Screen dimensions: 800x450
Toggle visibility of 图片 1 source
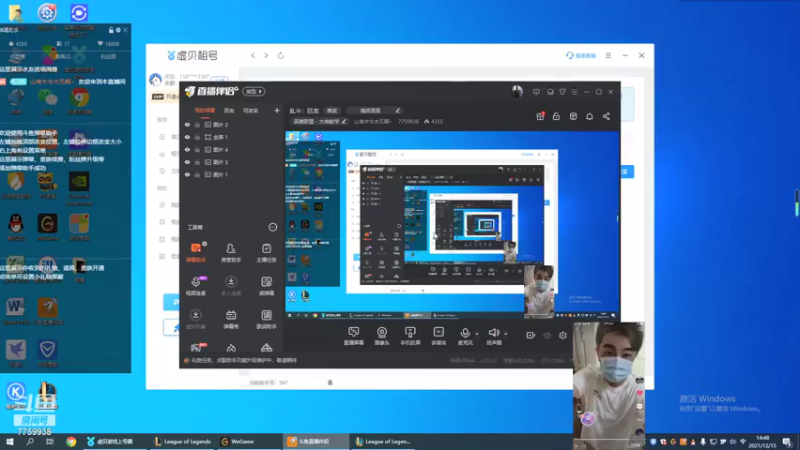pyautogui.click(x=187, y=174)
